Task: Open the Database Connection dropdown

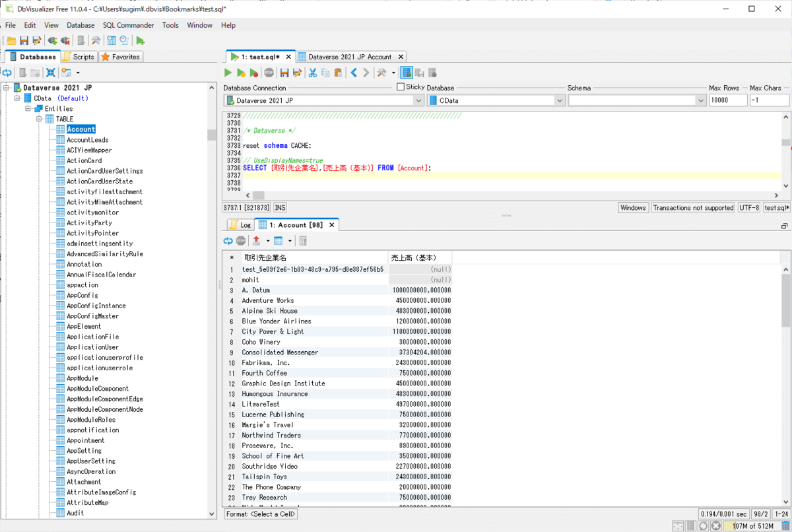Action: 418,100
